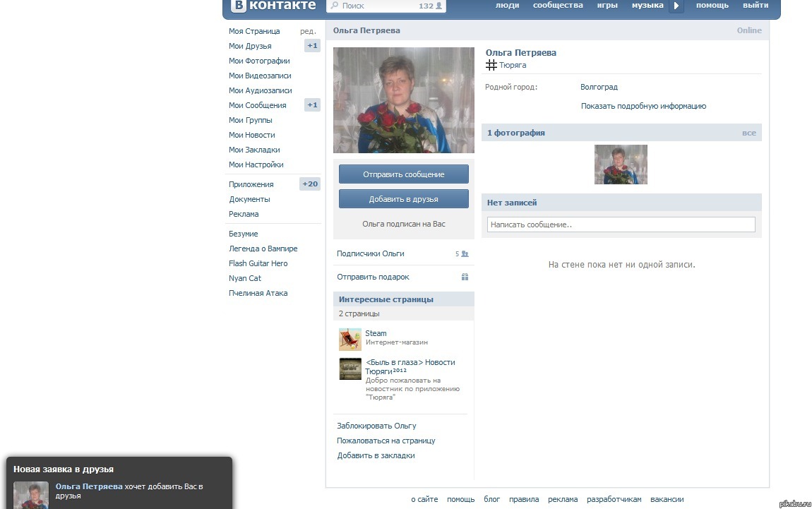The width and height of the screenshot is (812, 509).
Task: Open Мои Сообщения in left menu
Action: pos(257,105)
